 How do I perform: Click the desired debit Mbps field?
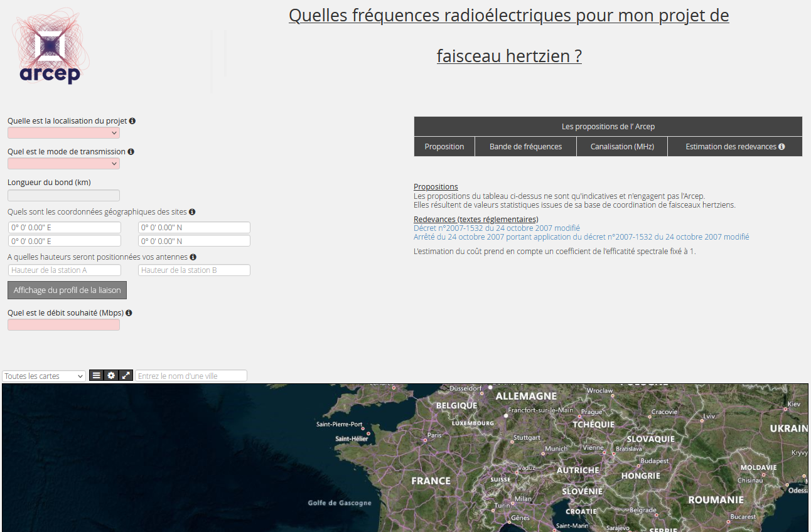(x=63, y=325)
